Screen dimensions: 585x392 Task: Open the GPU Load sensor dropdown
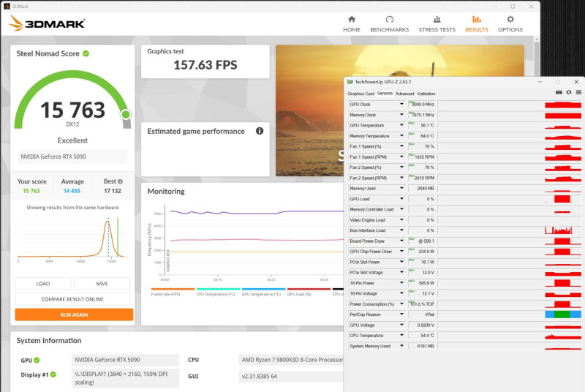[401, 199]
